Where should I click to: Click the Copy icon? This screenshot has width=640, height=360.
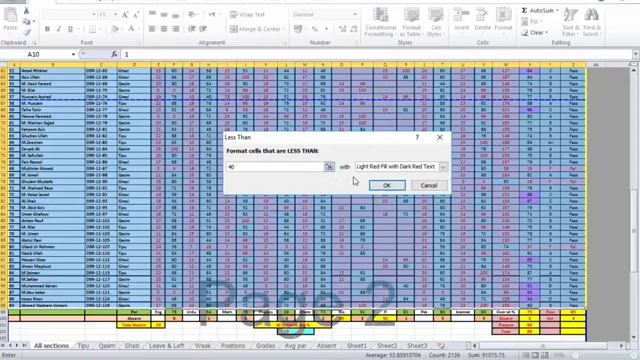[26, 21]
